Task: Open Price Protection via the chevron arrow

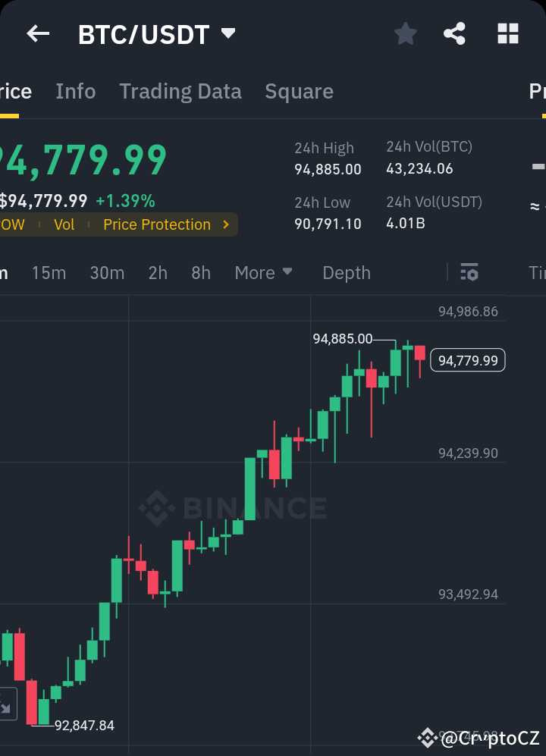Action: (224, 224)
